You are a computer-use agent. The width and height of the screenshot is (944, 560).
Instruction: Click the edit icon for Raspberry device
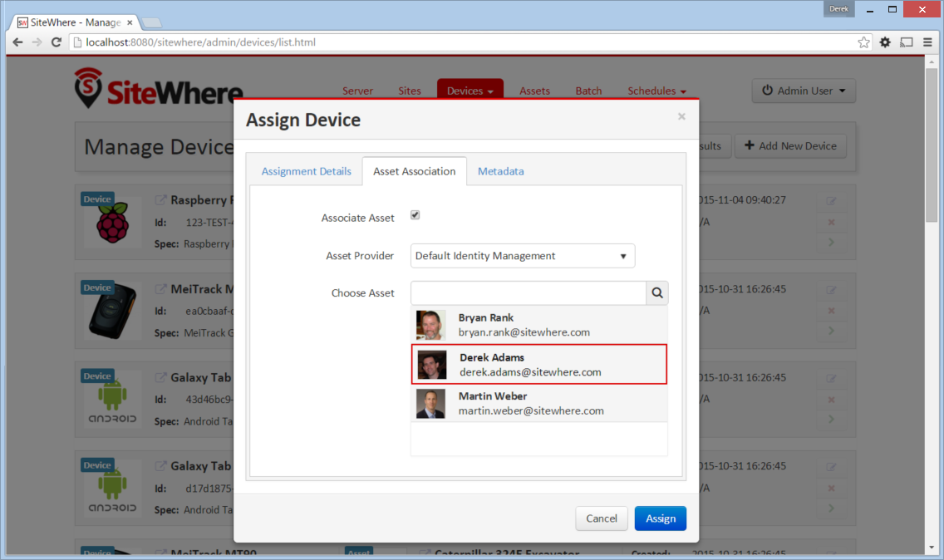coord(832,200)
